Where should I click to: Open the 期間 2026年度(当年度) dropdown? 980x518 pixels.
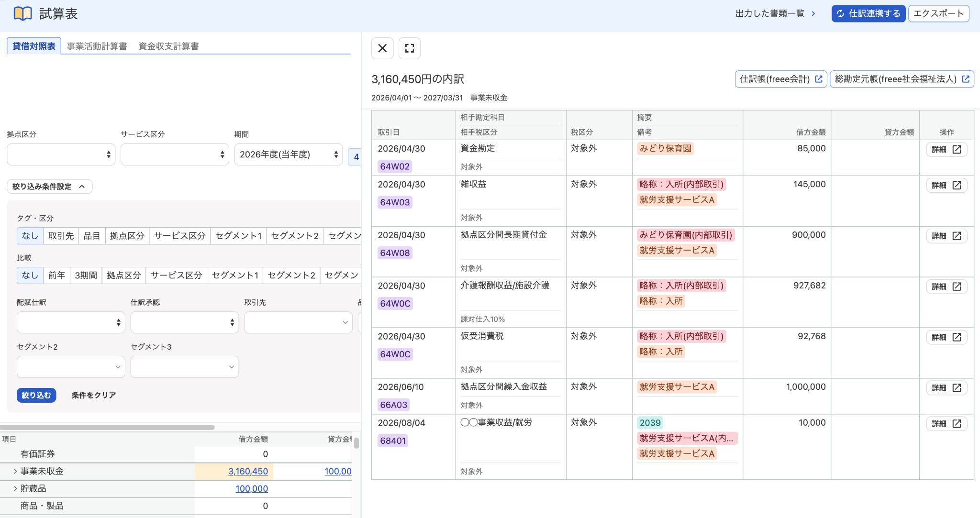(289, 154)
